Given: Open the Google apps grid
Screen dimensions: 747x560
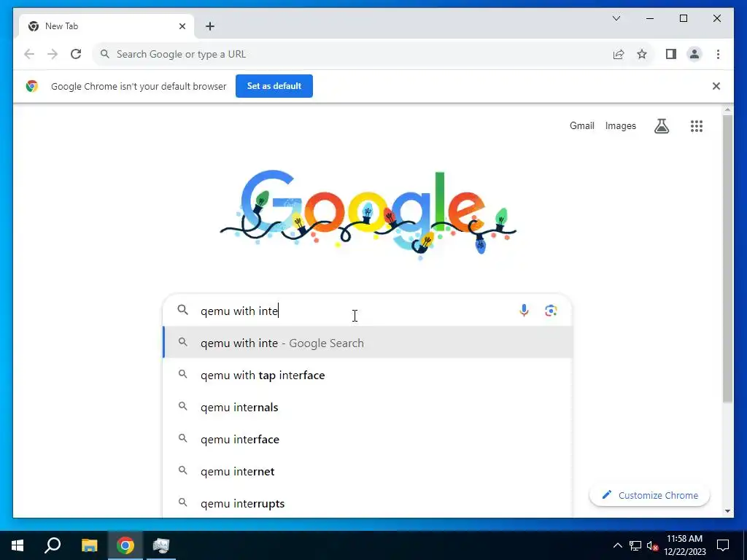Looking at the screenshot, I should (x=697, y=126).
